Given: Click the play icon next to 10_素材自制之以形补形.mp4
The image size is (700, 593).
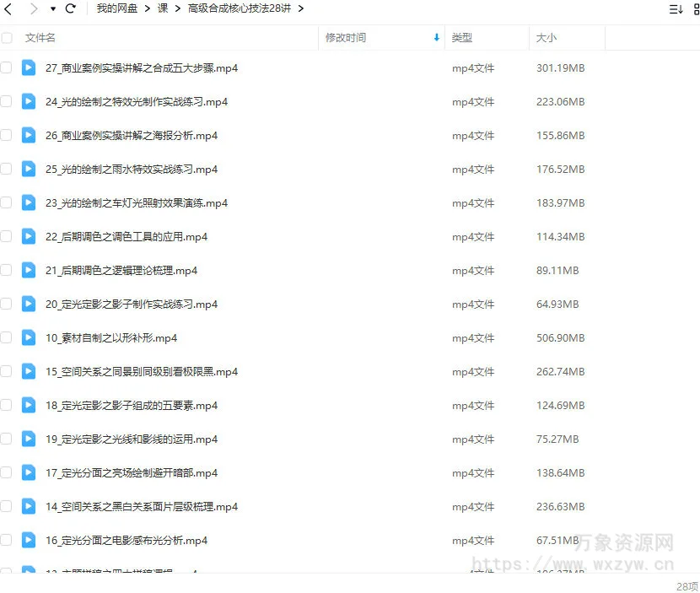Looking at the screenshot, I should coord(28,337).
